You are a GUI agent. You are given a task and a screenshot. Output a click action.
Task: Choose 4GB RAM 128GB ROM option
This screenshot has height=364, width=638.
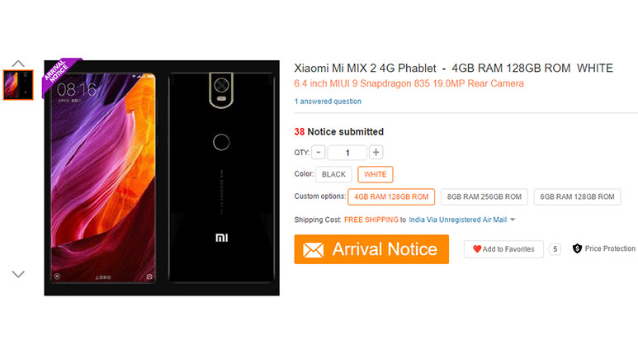click(391, 196)
